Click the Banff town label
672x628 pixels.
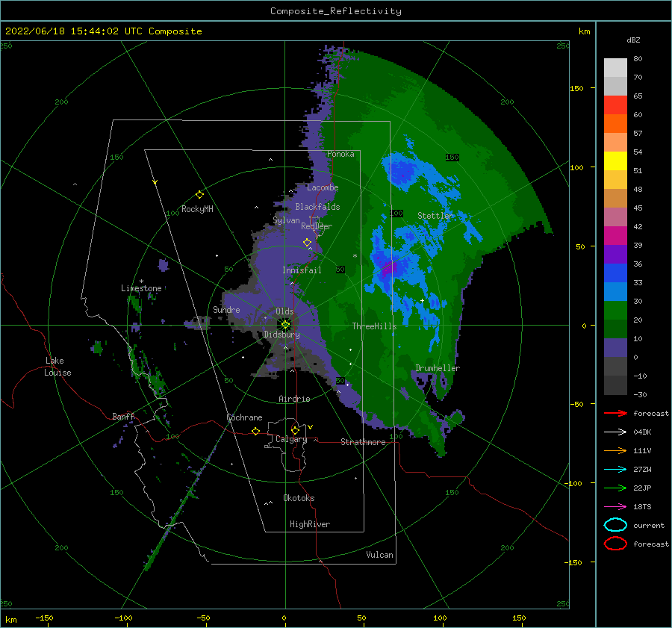click(123, 417)
